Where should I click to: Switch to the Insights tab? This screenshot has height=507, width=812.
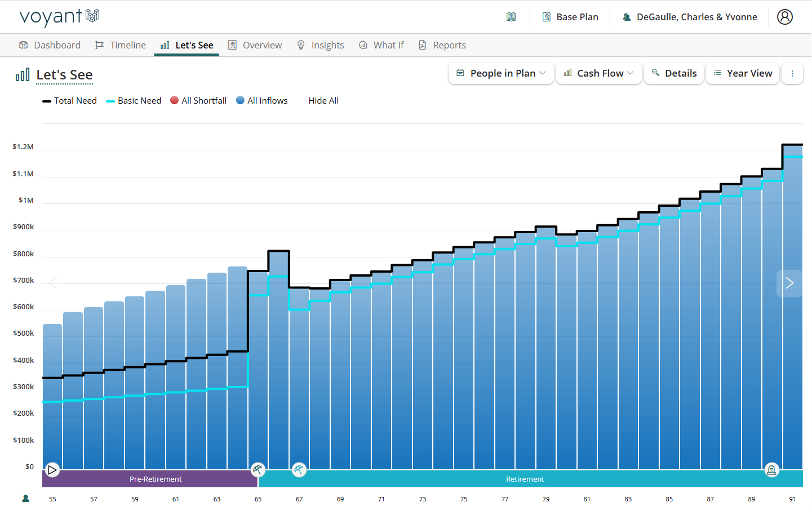[321, 45]
